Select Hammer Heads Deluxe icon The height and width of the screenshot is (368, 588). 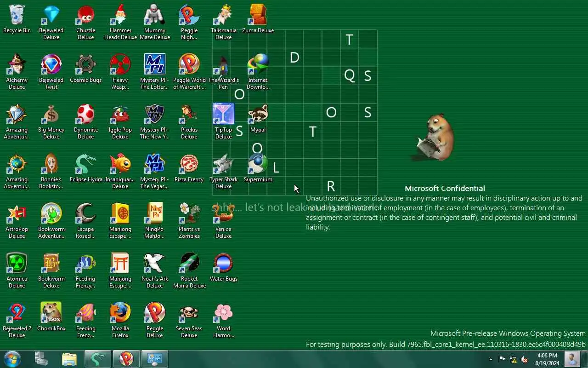click(120, 22)
